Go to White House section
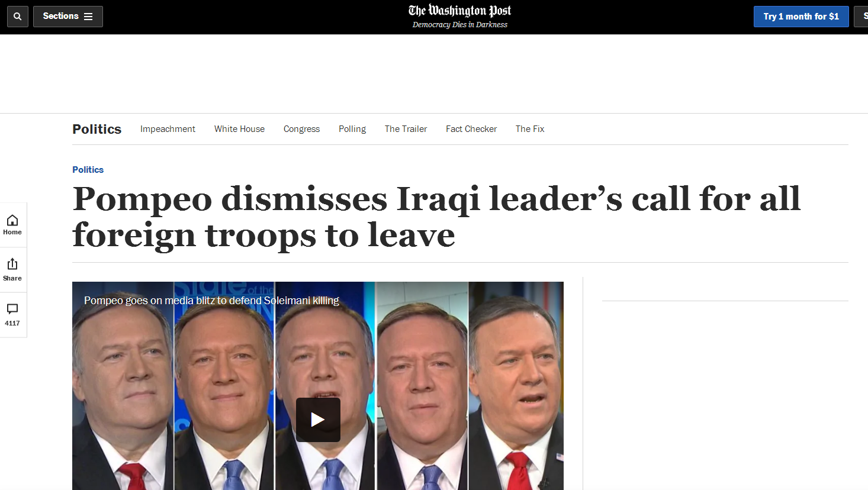 pyautogui.click(x=239, y=129)
